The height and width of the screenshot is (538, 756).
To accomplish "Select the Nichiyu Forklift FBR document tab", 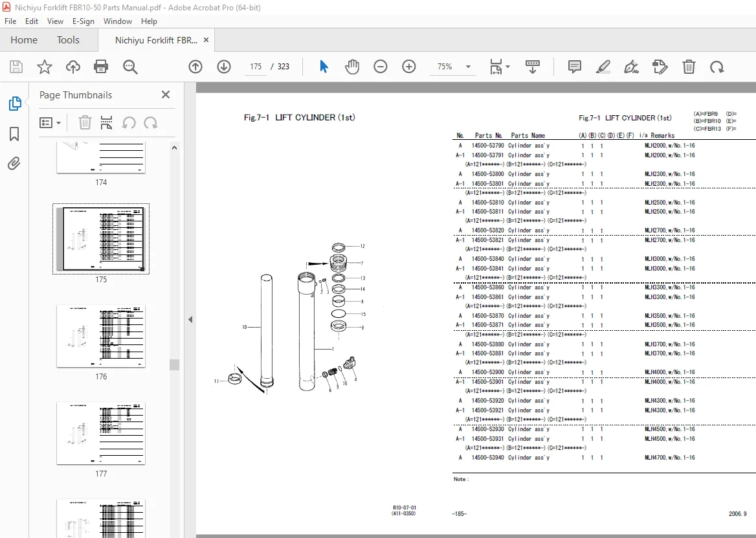I will (156, 41).
